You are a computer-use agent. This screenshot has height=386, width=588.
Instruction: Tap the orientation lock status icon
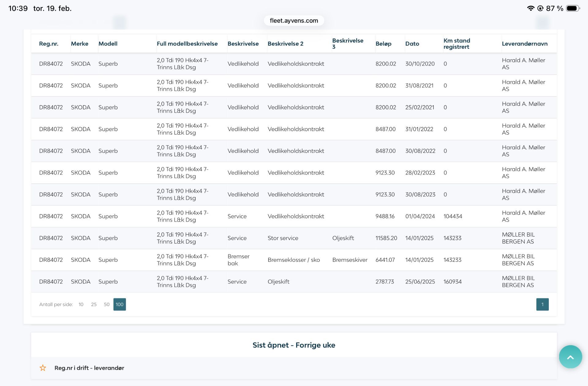[540, 8]
